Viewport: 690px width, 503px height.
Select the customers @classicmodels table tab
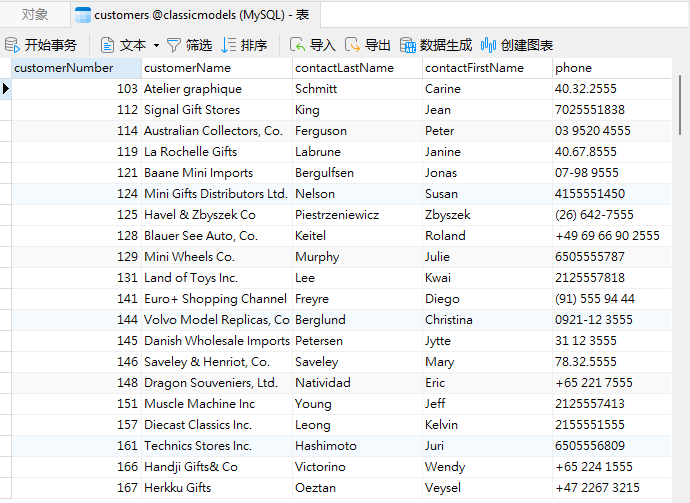click(196, 15)
